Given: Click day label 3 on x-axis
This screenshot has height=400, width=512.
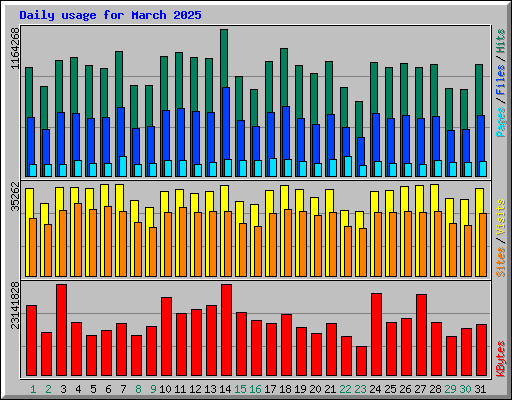Looking at the screenshot, I should point(63,389).
